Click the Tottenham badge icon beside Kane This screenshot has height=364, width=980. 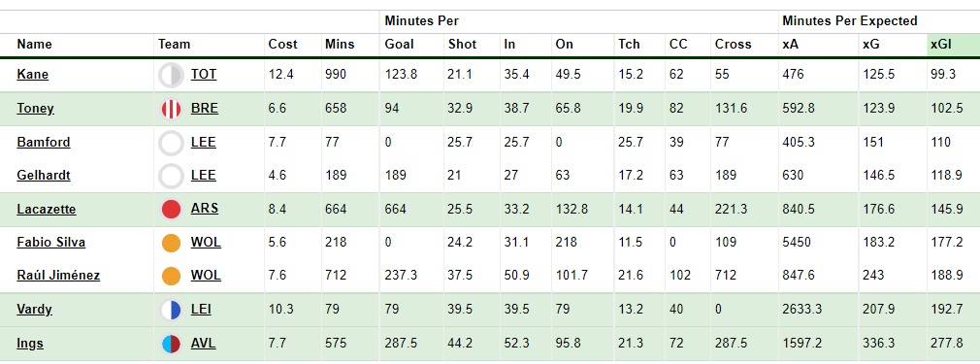click(171, 75)
